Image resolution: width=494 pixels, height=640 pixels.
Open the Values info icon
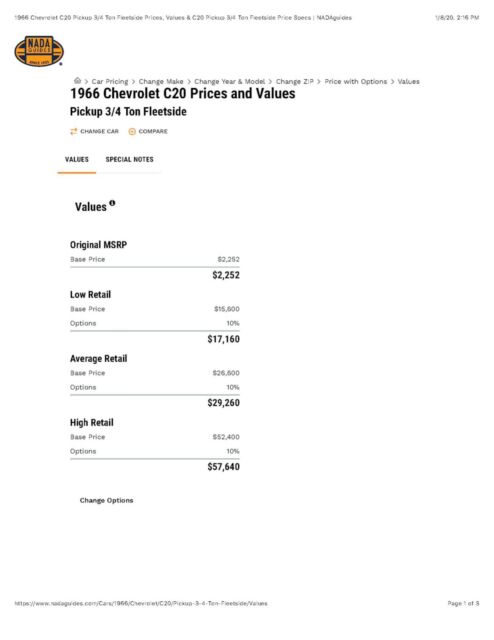[112, 203]
